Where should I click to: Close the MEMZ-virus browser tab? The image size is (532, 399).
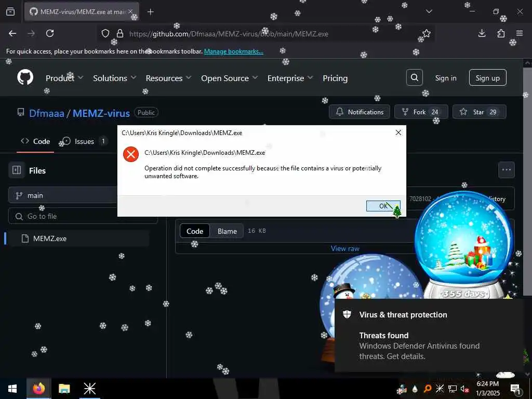click(130, 12)
